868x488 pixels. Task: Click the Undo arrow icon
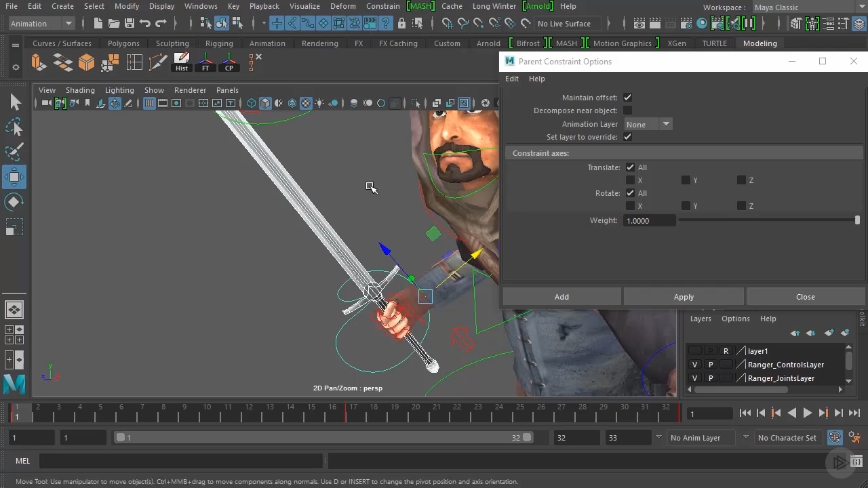(144, 24)
